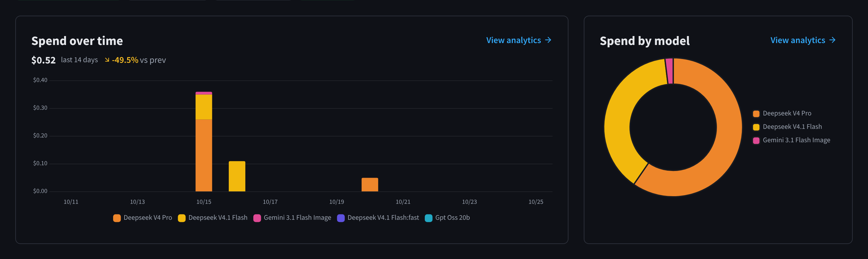Viewport: 868px width, 259px height.
Task: Click the -49.5% change value
Action: pyautogui.click(x=125, y=60)
